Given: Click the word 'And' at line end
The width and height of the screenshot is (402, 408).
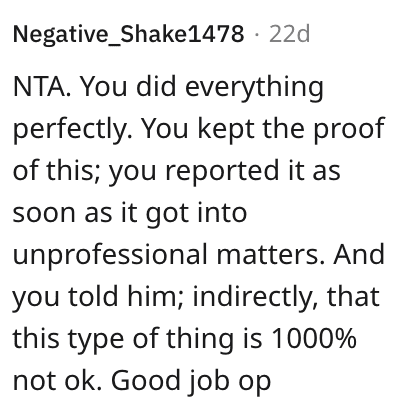Looking at the screenshot, I should 359,255.
